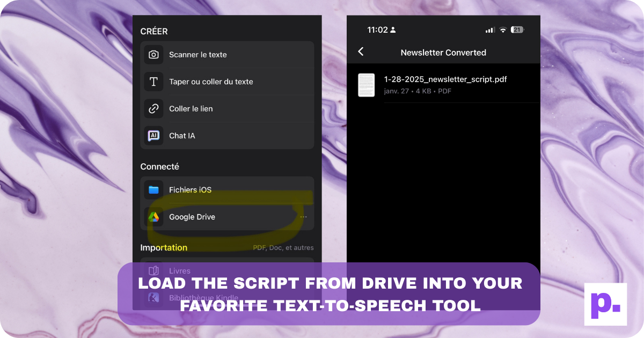Screen dimensions: 644x338
Task: Tap the camera icon beside Scanner le texte
Action: pos(153,55)
